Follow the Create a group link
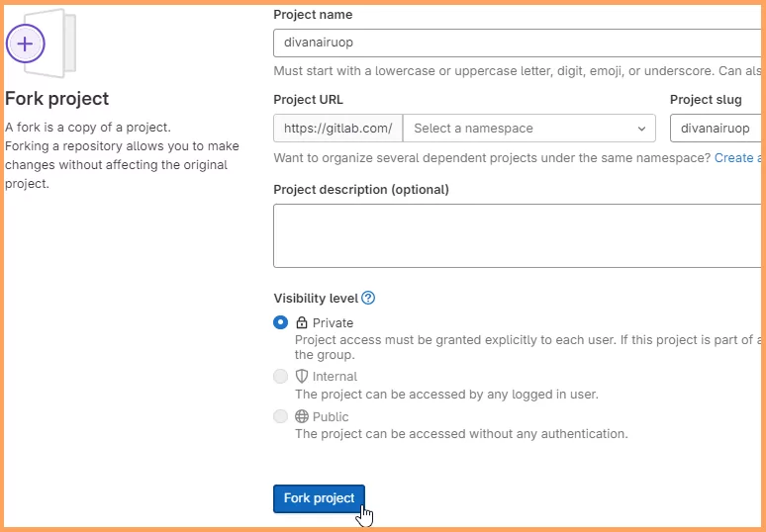 (x=738, y=157)
